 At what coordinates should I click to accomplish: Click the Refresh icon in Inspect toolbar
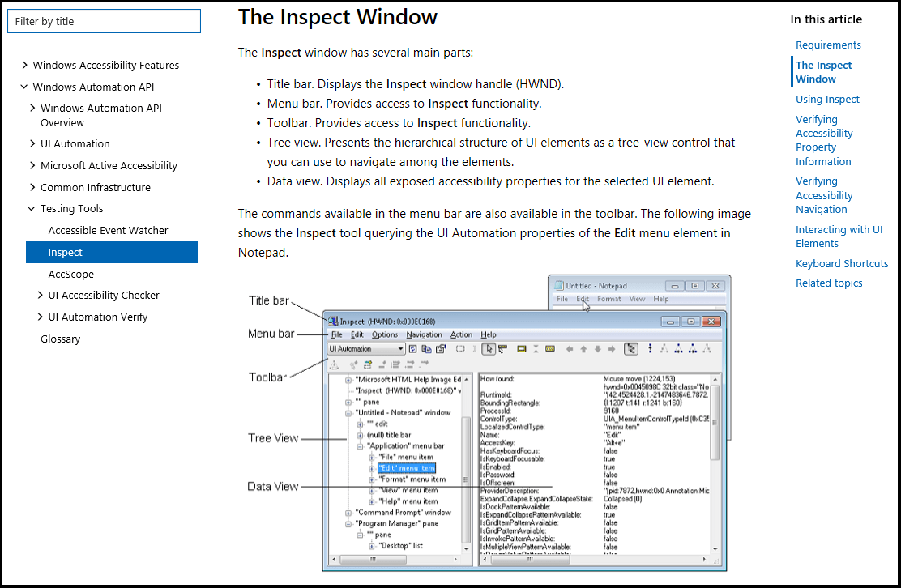tap(412, 348)
